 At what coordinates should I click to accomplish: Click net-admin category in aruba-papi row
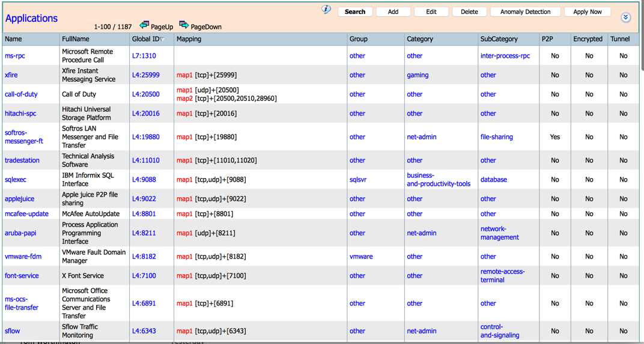[421, 233]
